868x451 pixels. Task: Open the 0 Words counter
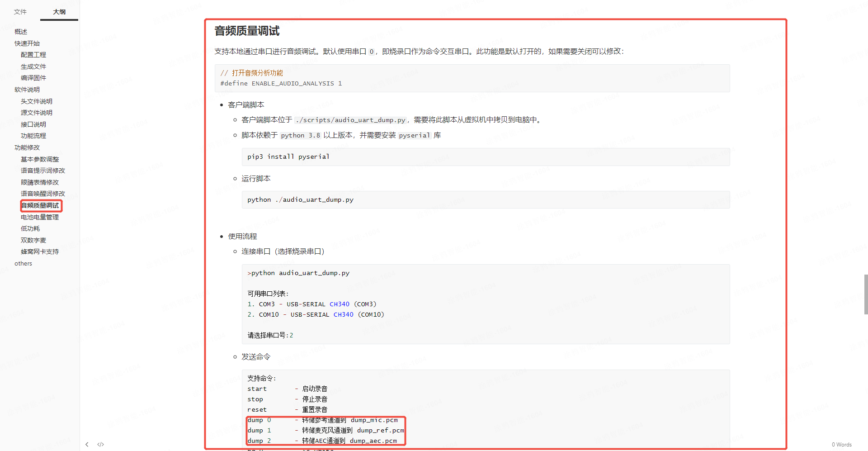pos(841,445)
